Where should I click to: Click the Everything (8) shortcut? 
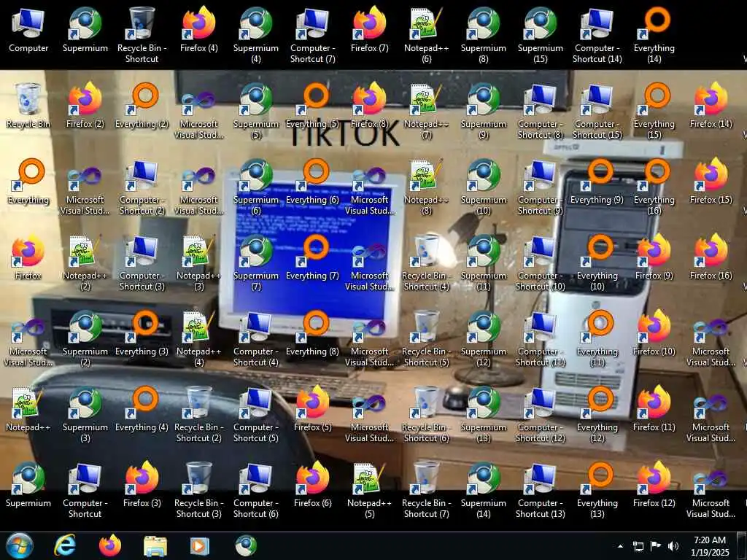pyautogui.click(x=312, y=334)
